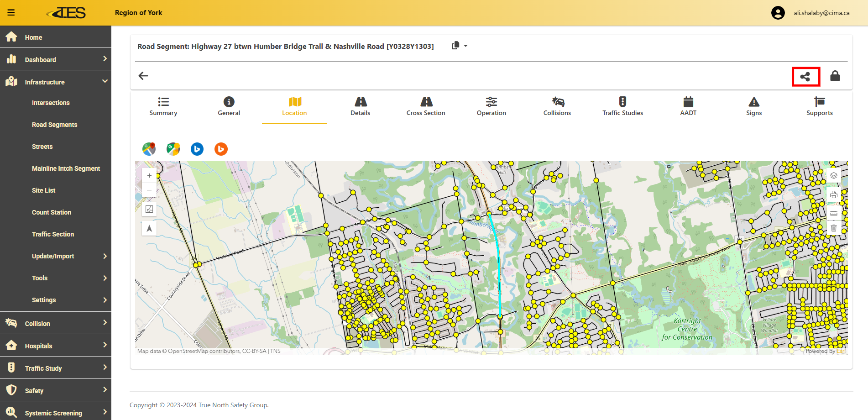Switch to the Cross Section tab

pyautogui.click(x=425, y=106)
